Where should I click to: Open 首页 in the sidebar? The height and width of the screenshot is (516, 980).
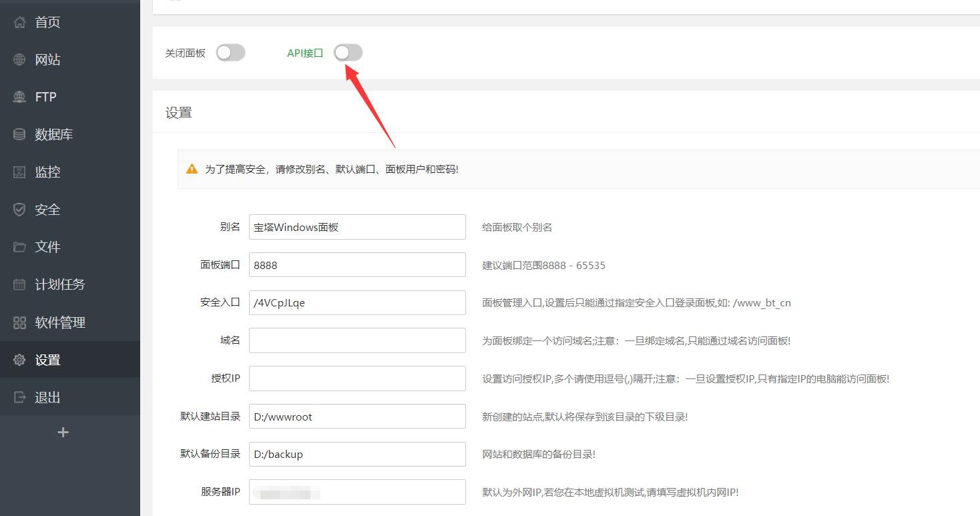pyautogui.click(x=70, y=22)
